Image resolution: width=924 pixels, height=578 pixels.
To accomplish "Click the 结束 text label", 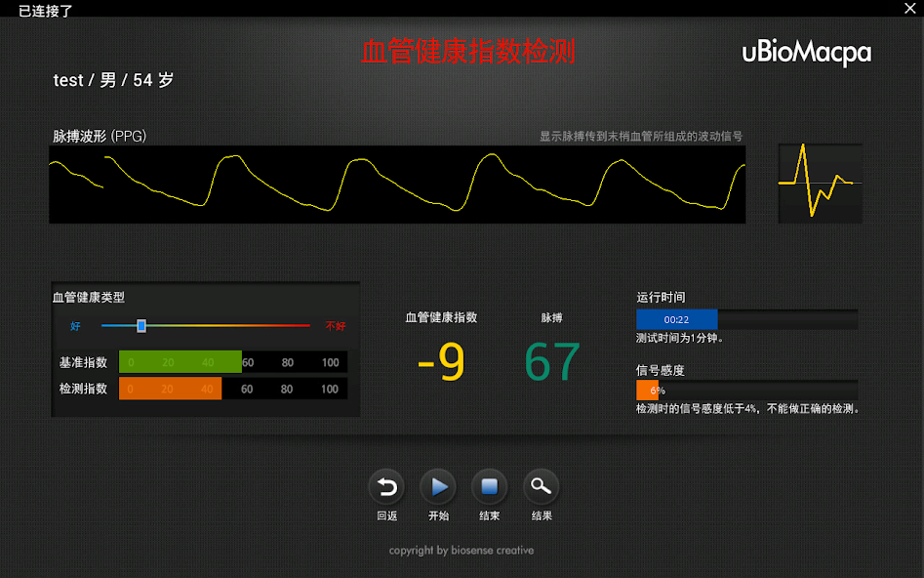I will (x=489, y=515).
